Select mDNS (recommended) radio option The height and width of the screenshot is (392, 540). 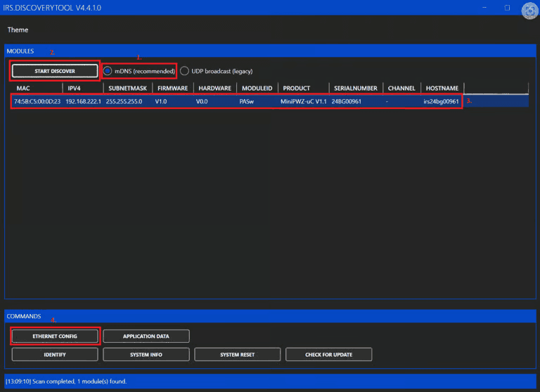[x=139, y=71]
